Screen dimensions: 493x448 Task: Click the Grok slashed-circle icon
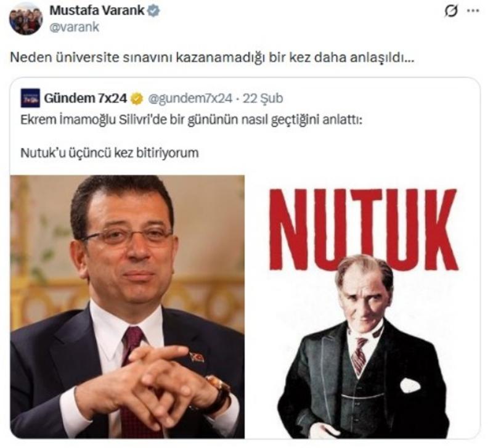(450, 11)
